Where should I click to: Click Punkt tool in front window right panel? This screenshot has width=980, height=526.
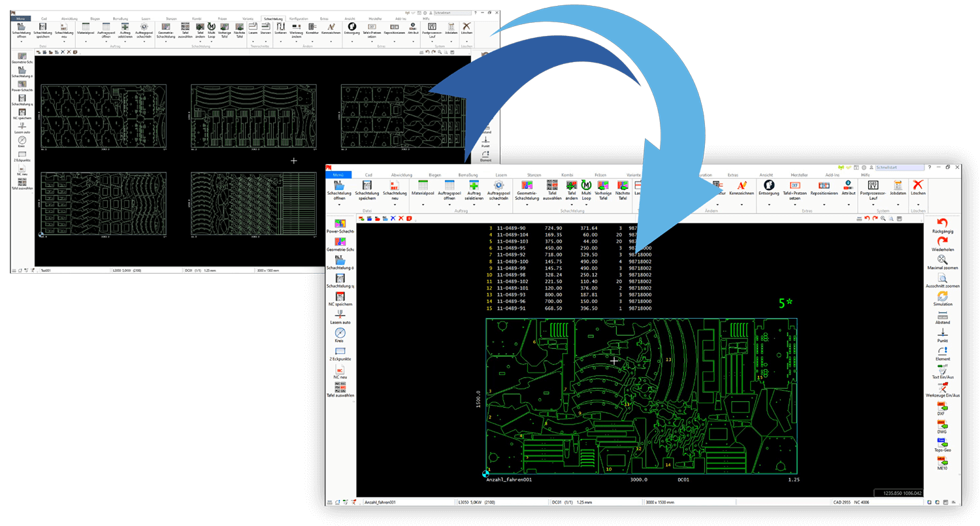tap(942, 336)
